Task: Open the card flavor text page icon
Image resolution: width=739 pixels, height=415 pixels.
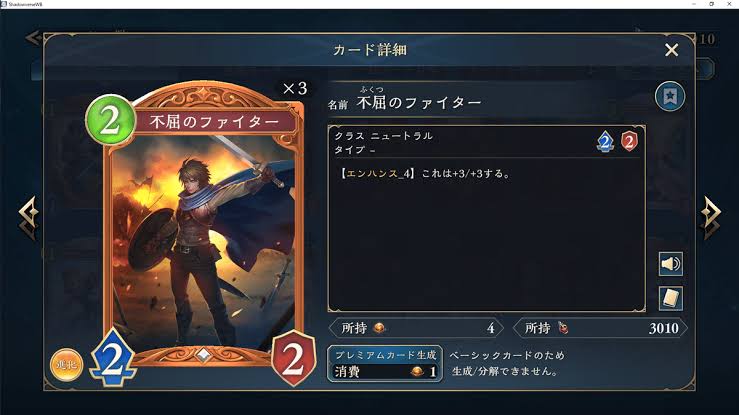Action: (670, 298)
